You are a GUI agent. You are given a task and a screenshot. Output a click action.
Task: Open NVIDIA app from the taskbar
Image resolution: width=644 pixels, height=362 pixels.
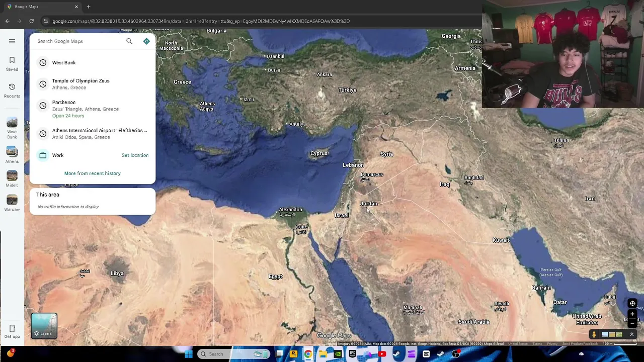[338, 354]
